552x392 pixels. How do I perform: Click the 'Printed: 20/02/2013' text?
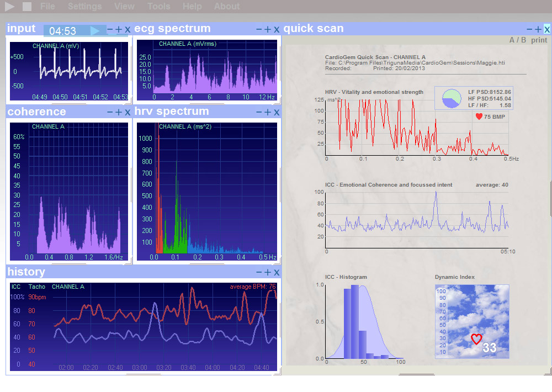coord(399,68)
